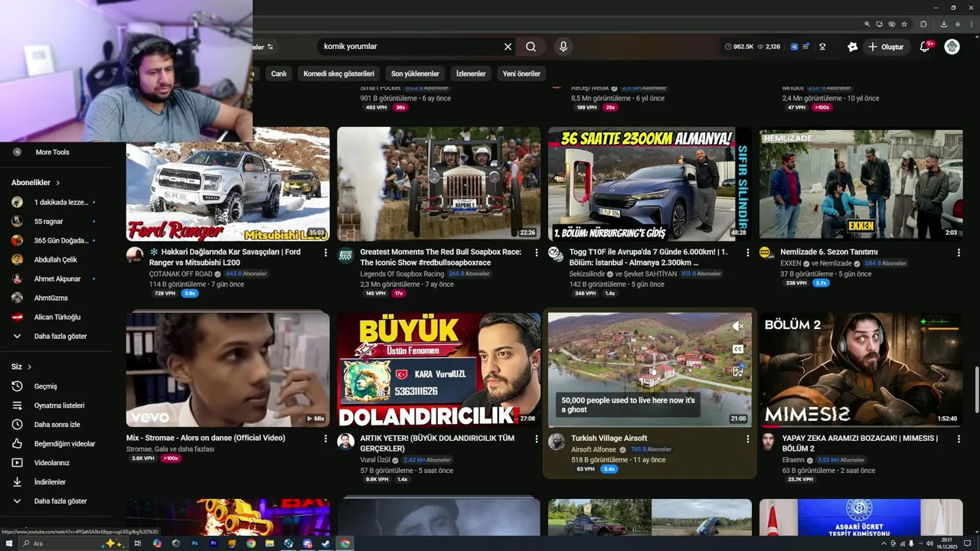Open Airsoft Alfonse channel link

point(593,450)
